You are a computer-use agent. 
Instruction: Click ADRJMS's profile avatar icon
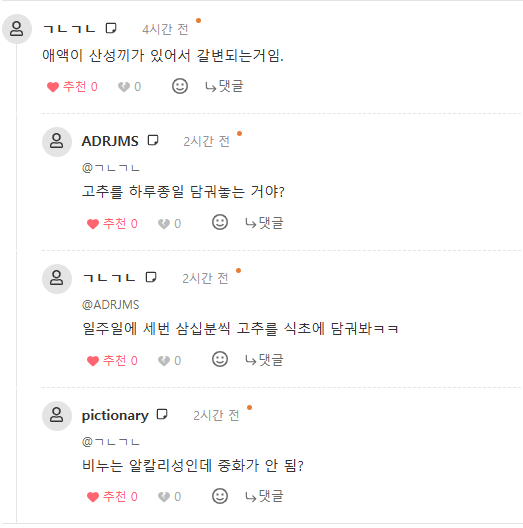coord(57,142)
